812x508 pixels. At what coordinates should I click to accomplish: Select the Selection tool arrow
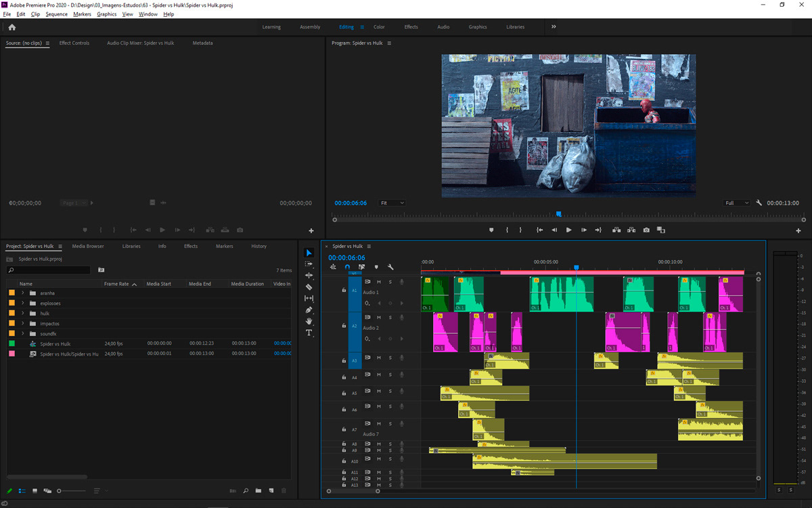(x=309, y=253)
